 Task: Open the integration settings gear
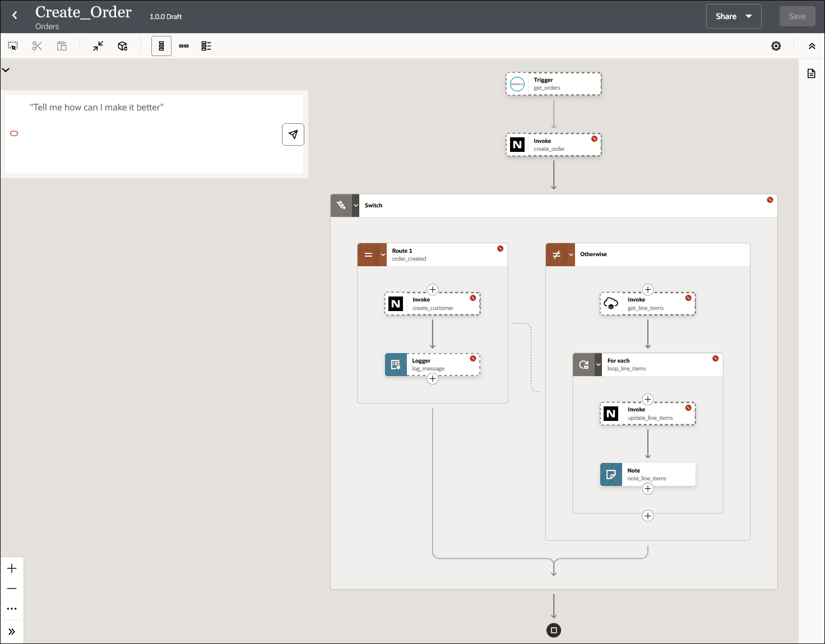click(776, 46)
